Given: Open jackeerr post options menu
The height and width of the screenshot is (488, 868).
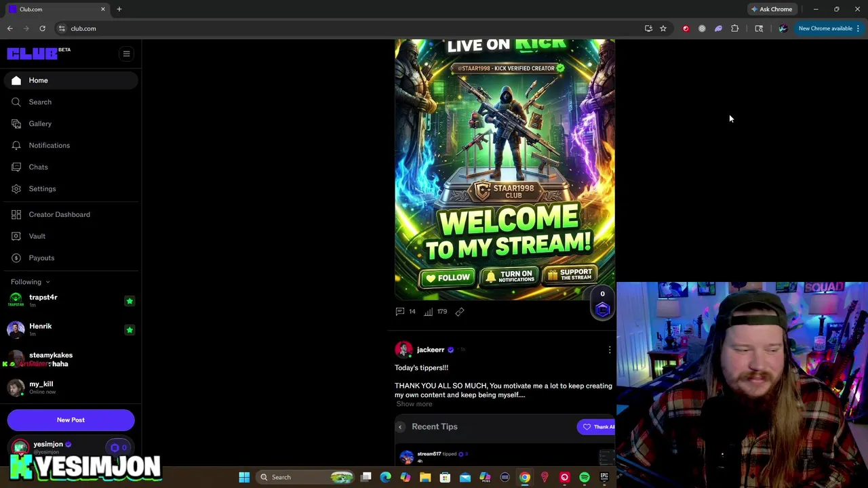Looking at the screenshot, I should 609,350.
